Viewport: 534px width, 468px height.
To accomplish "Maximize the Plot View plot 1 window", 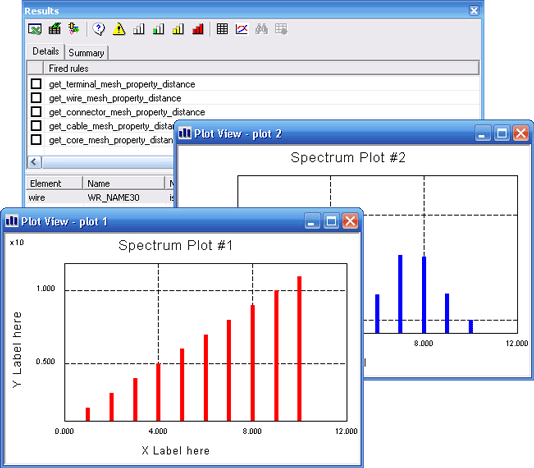I will (331, 221).
